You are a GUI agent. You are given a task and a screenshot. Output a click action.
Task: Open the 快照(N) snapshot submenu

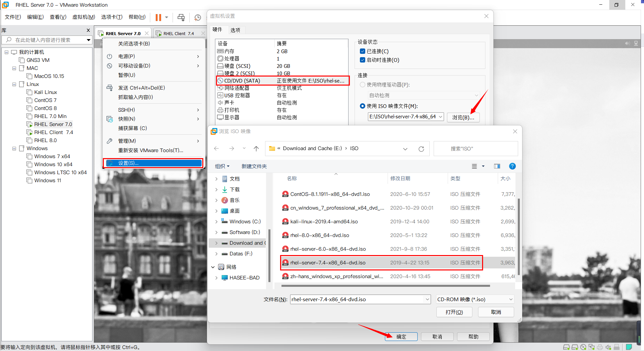pos(153,119)
